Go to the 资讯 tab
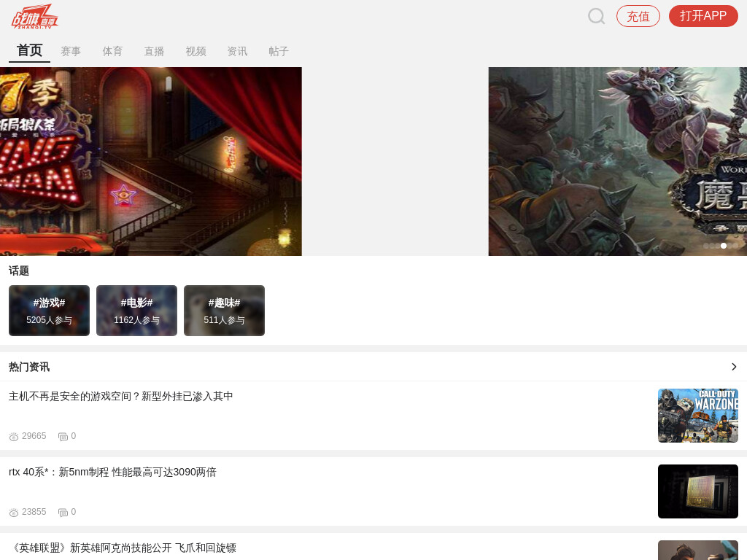Screen dimensions: 747x560 point(237,52)
